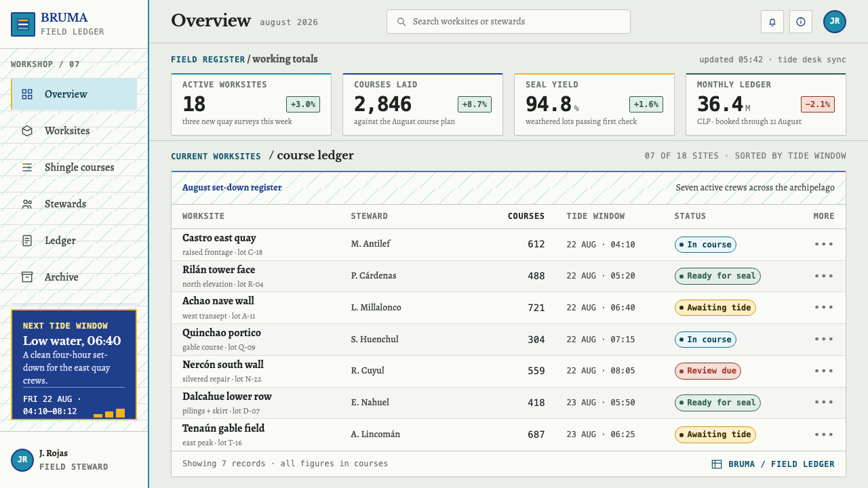Open the info icon in the header
Image resolution: width=868 pixels, height=488 pixels.
801,22
